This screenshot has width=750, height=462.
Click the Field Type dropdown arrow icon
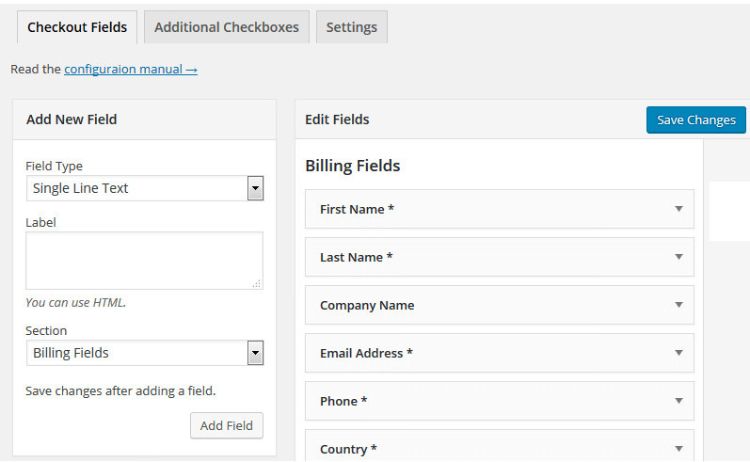click(x=255, y=188)
